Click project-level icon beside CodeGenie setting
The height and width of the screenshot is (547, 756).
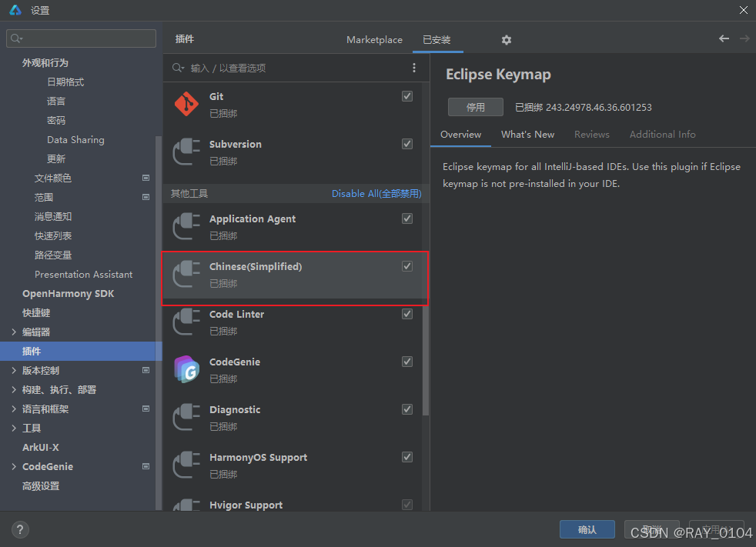point(146,466)
